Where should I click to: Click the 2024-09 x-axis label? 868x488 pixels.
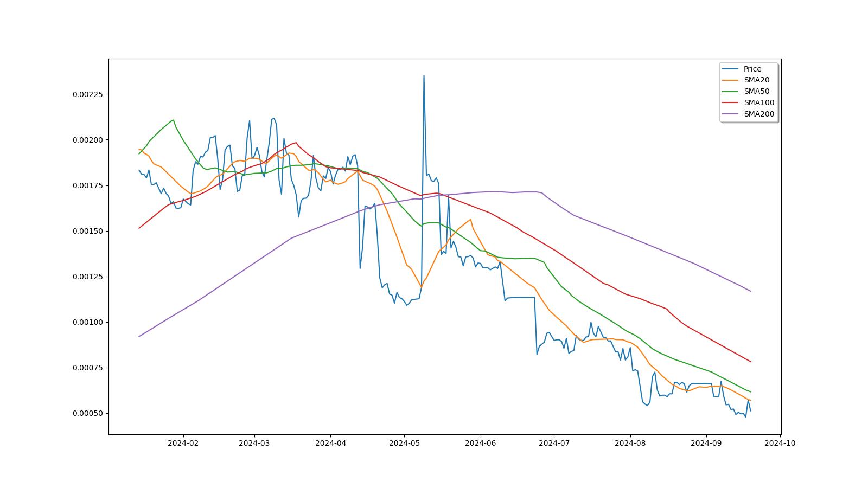pyautogui.click(x=706, y=443)
